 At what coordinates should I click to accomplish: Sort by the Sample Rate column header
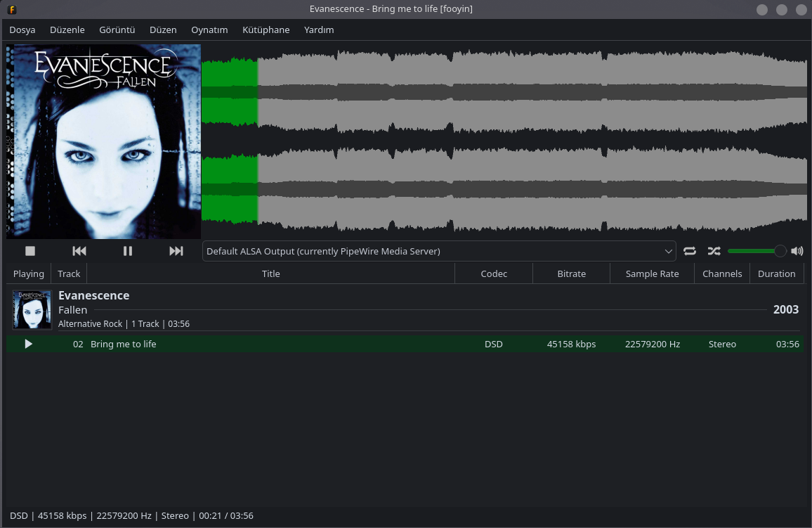pos(652,273)
